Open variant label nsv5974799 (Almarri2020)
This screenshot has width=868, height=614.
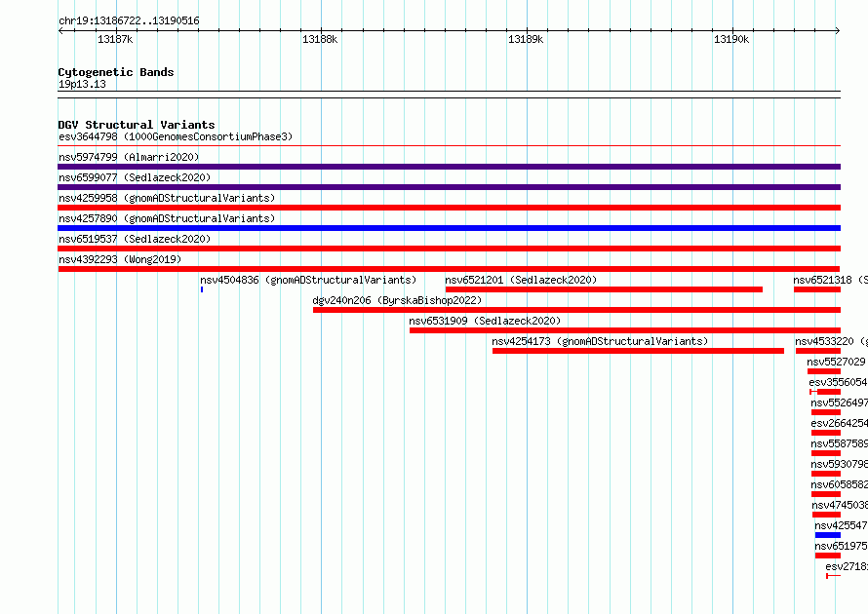[x=129, y=157]
